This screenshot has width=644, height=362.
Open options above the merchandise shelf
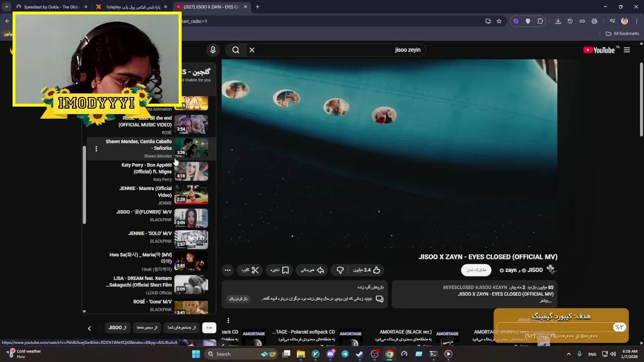pyautogui.click(x=228, y=320)
